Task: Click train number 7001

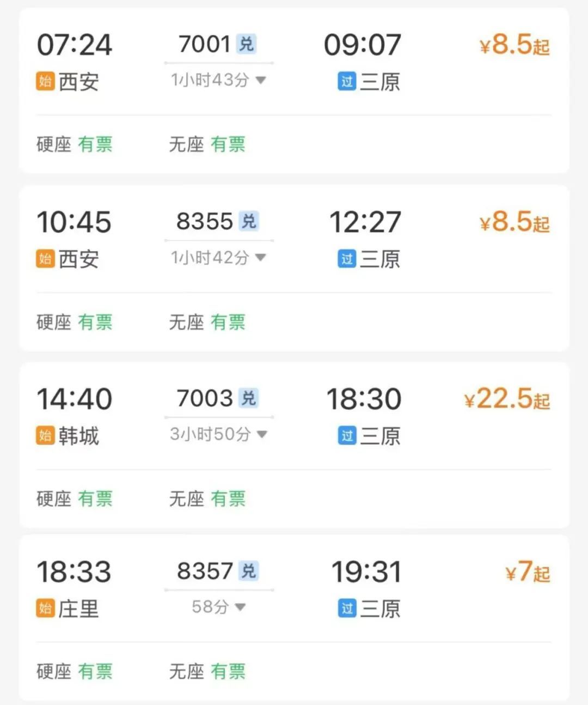Action: coord(205,44)
